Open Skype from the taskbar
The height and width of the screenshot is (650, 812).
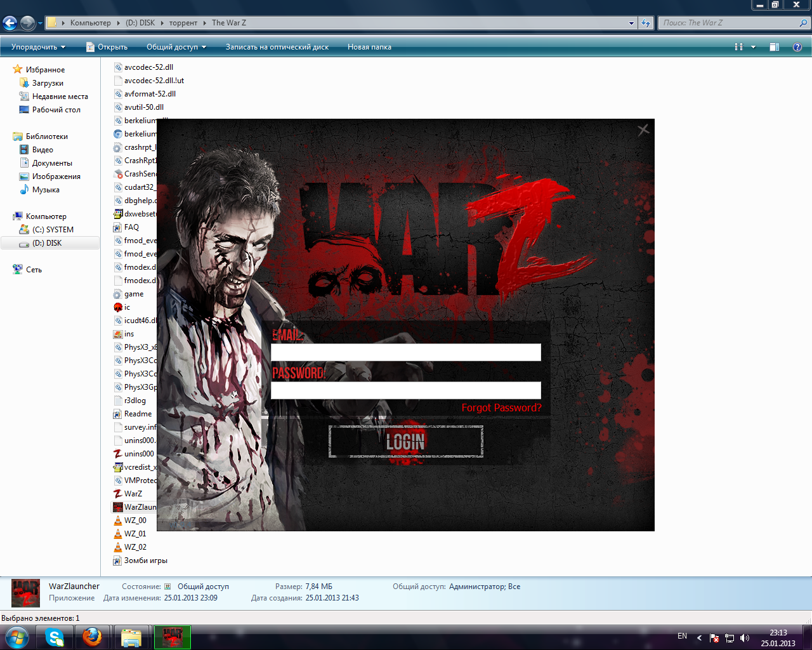(55, 637)
